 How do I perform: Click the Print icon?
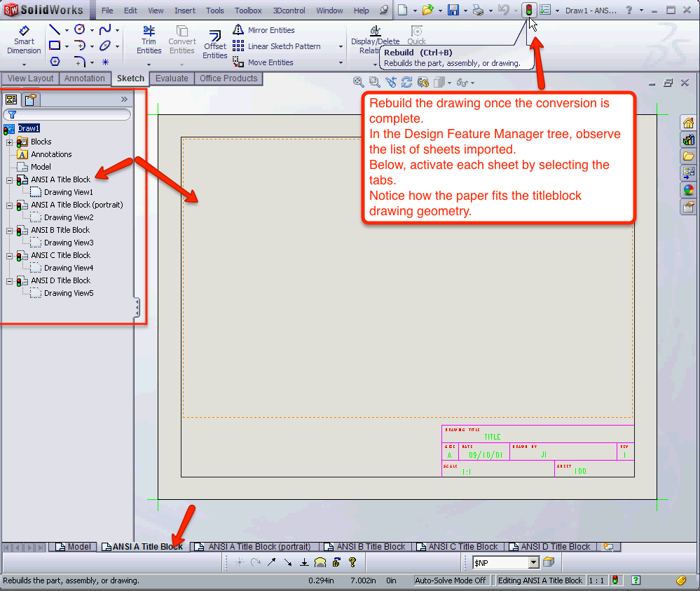tap(478, 10)
